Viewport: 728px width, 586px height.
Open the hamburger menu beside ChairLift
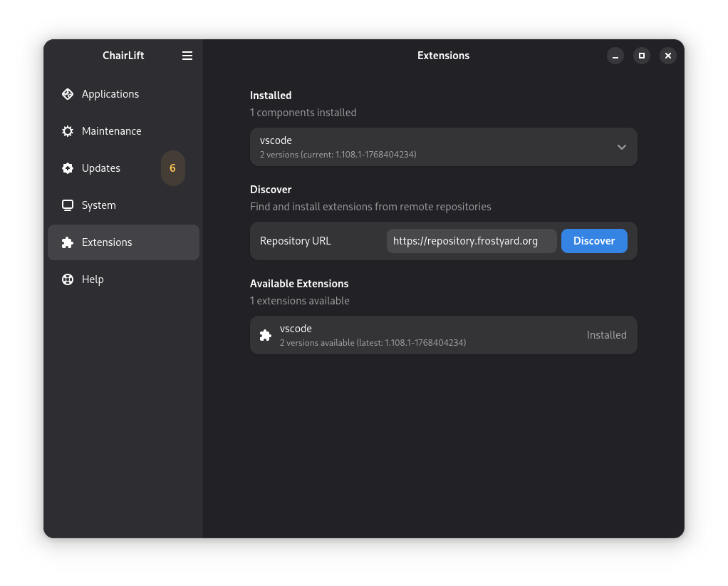187,56
